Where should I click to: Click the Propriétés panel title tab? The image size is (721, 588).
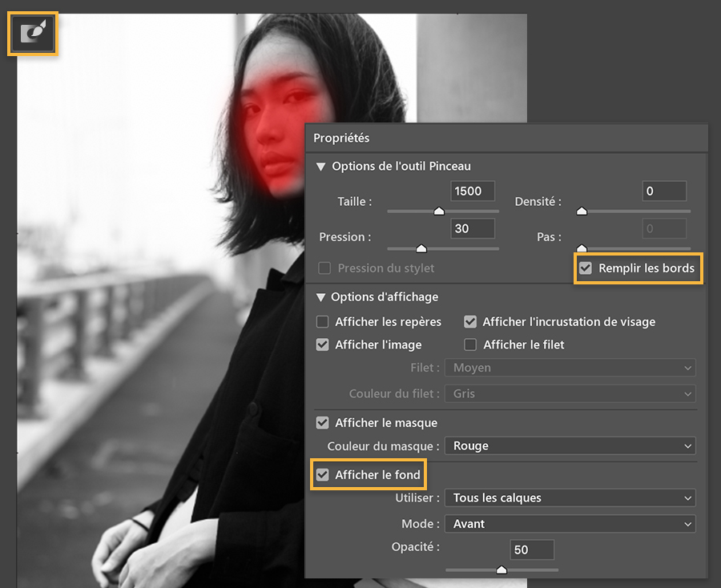(x=341, y=138)
